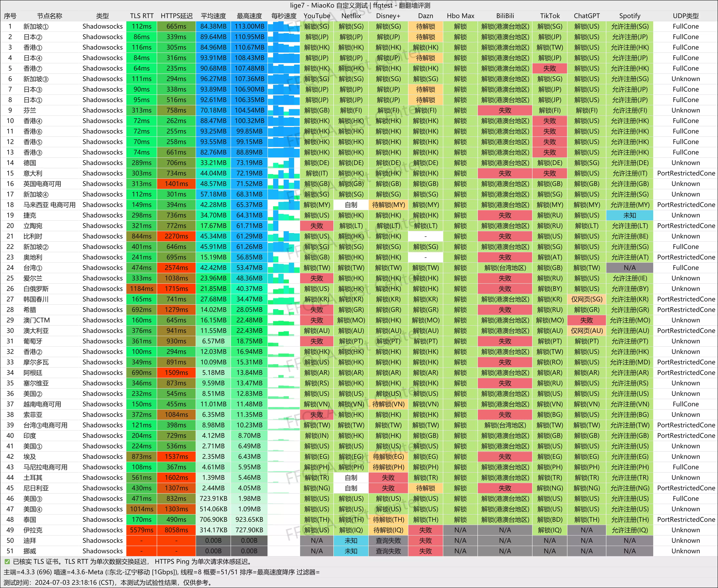718x588 pixels.
Task: Click the YouTube column header
Action: 317,16
